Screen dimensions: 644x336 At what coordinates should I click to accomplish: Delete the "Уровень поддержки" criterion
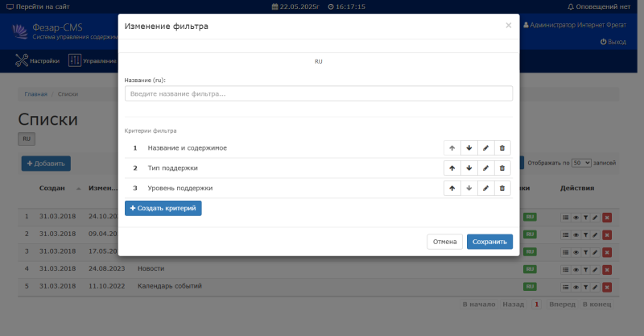tap(502, 188)
